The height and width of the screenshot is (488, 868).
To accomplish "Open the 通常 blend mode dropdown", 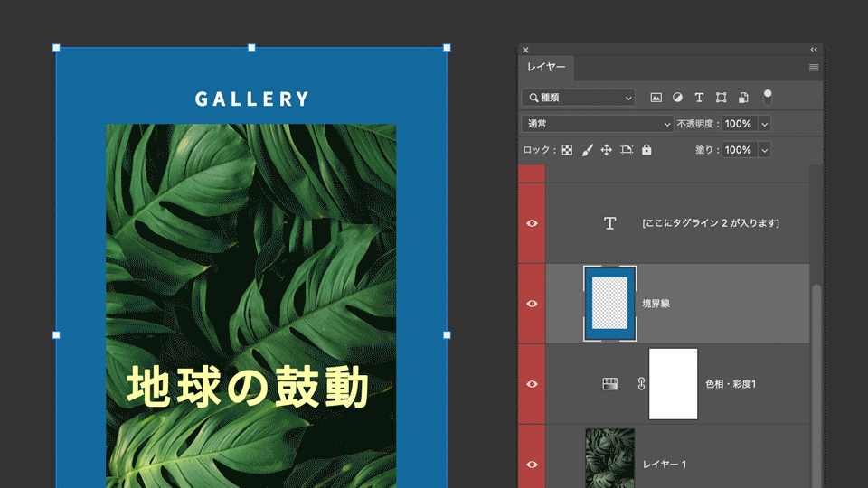I will (598, 124).
